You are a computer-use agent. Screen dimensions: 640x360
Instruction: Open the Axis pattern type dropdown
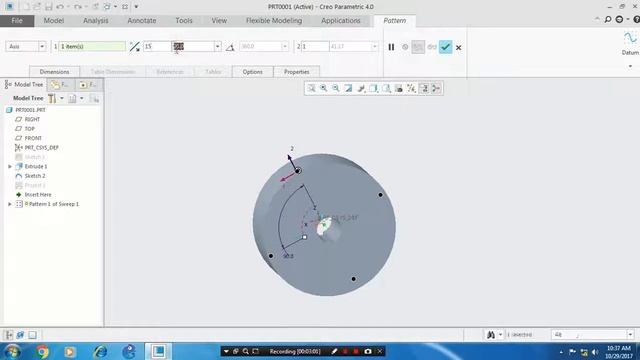tap(42, 47)
